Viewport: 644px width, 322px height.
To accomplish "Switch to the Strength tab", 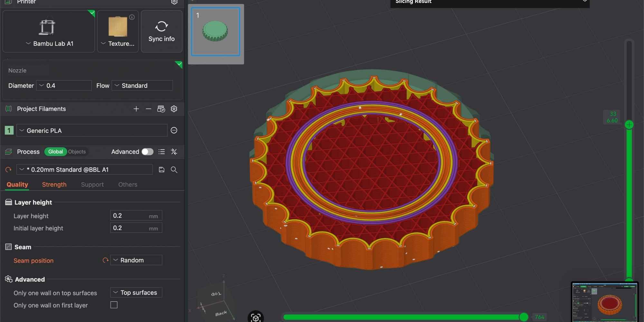I will [x=54, y=185].
